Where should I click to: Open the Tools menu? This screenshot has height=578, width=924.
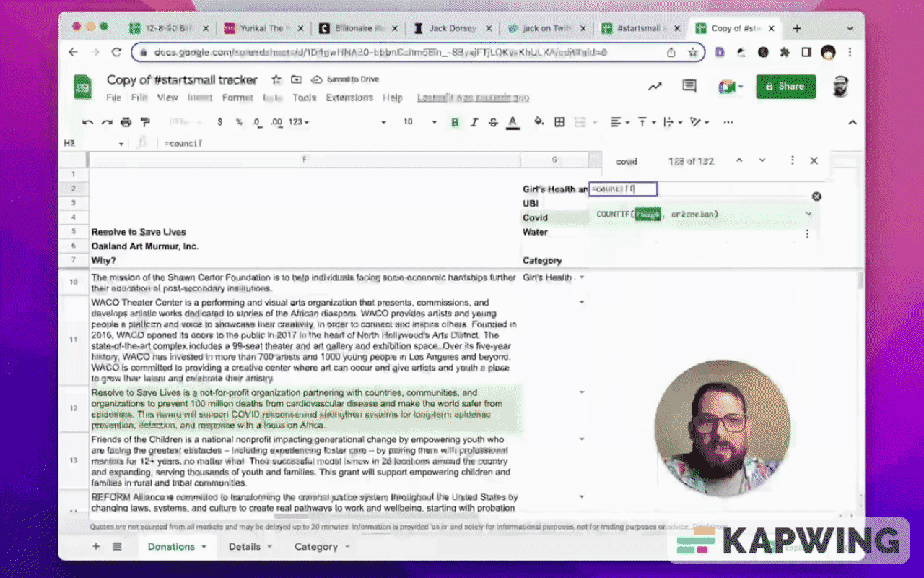click(304, 98)
